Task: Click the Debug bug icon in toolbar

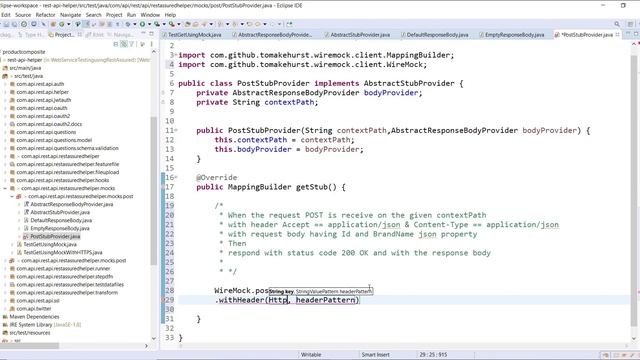Action: tap(128, 24)
